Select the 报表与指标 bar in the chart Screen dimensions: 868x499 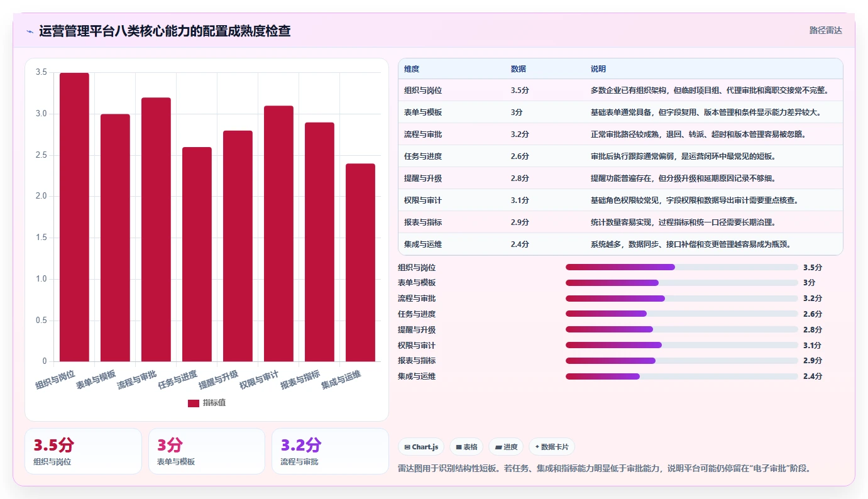(319, 242)
